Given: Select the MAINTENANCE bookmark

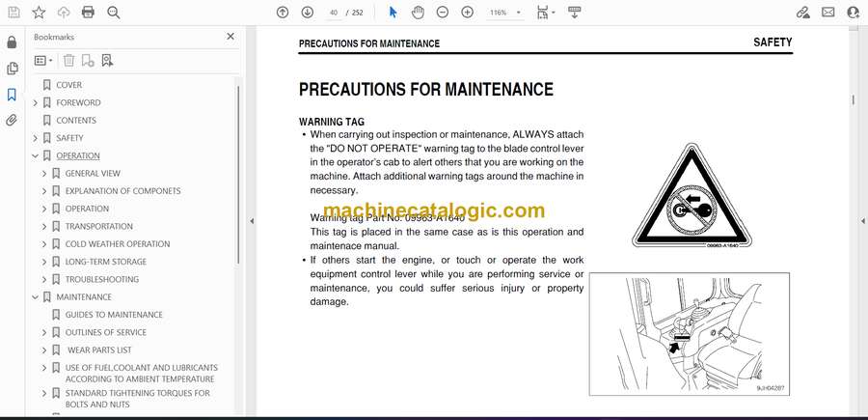Looking at the screenshot, I should tap(84, 297).
